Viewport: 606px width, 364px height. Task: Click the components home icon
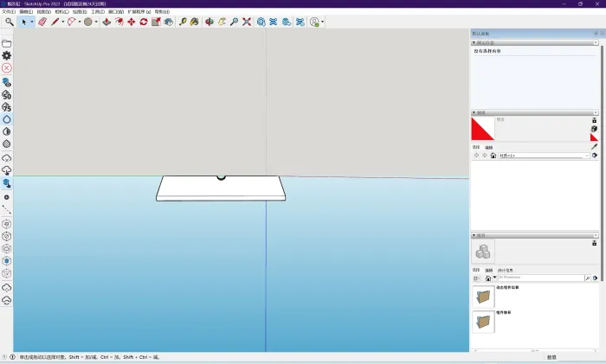click(488, 278)
